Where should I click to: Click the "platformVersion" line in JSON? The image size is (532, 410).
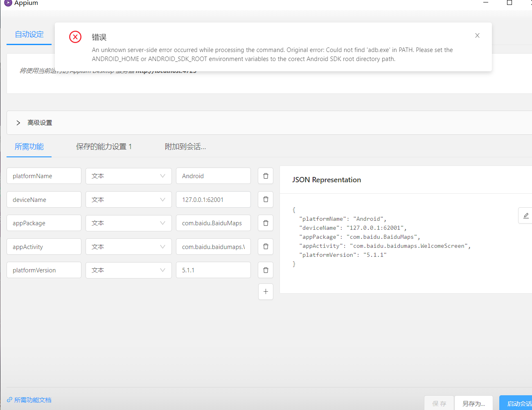click(x=343, y=255)
